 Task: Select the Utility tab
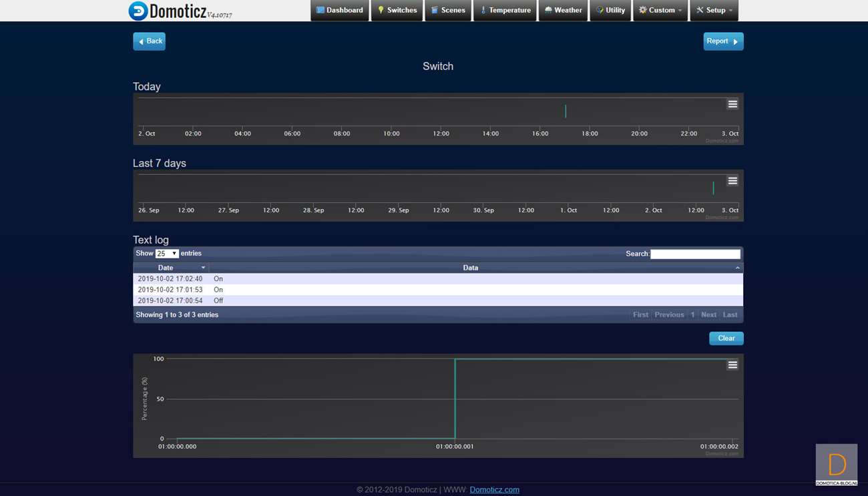coord(610,11)
